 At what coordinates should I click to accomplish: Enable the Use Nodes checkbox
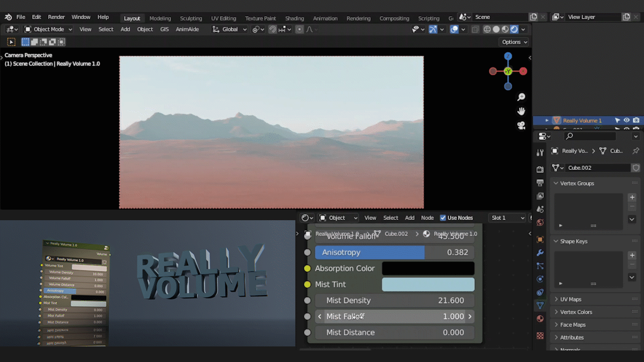[x=443, y=217]
